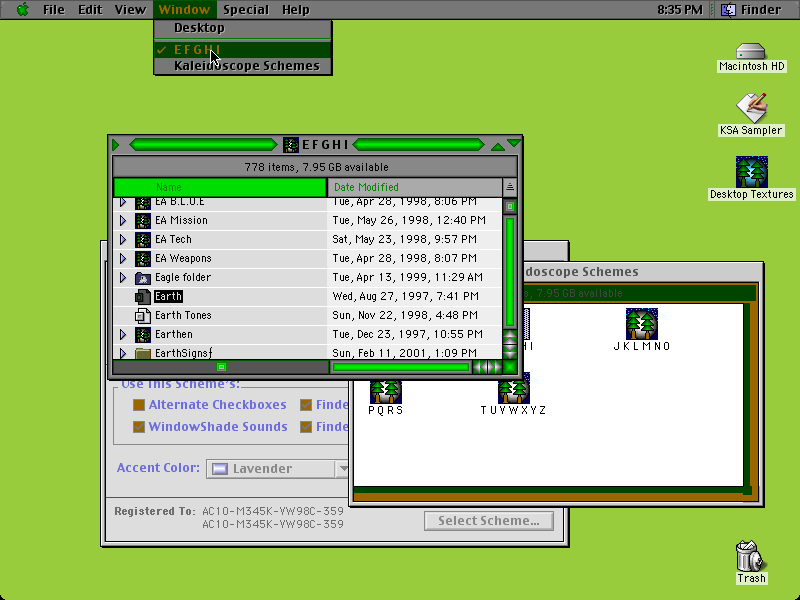This screenshot has width=800, height=600.
Task: Select the Eagle folder icon
Action: tap(143, 278)
